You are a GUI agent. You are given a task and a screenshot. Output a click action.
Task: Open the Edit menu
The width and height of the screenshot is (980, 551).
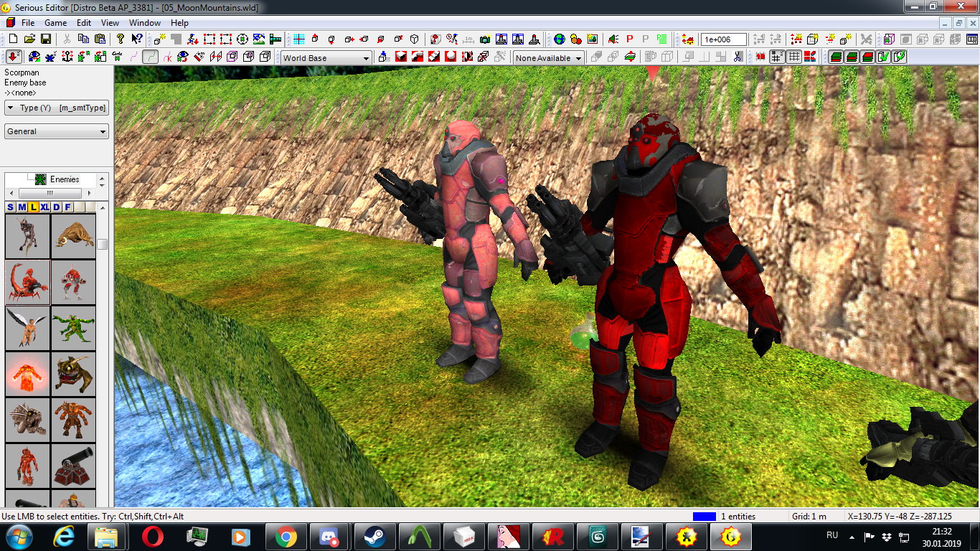pos(84,23)
